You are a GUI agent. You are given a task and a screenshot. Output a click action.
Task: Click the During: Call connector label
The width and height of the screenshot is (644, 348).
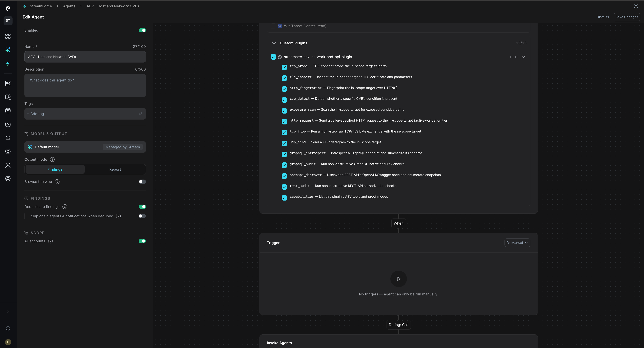pos(398,325)
